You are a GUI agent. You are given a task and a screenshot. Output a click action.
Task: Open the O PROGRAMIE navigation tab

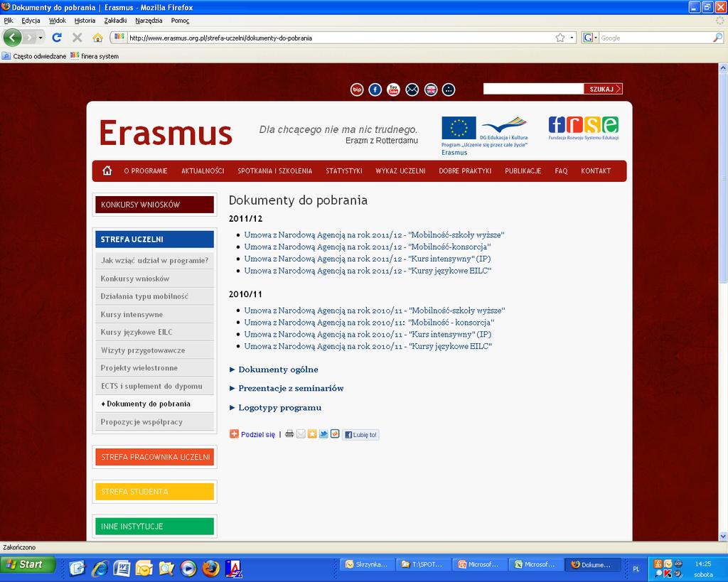[146, 171]
